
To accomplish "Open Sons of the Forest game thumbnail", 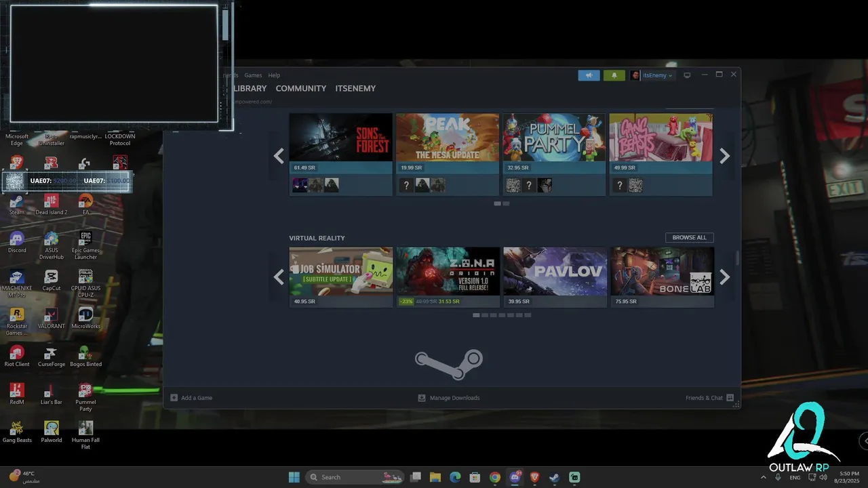I will [x=340, y=137].
